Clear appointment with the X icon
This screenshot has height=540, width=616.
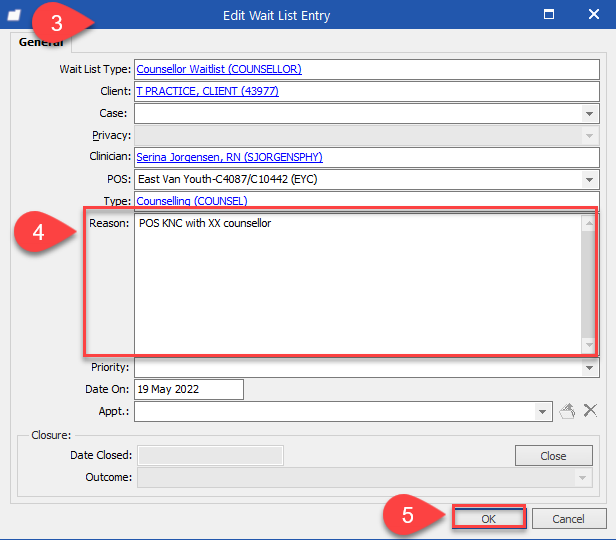590,410
